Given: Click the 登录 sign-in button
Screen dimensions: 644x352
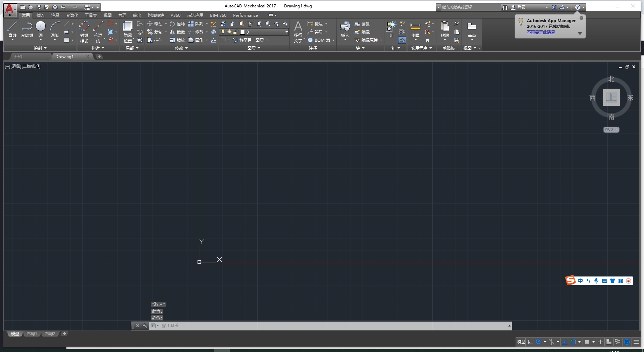Looking at the screenshot, I should coord(521,7).
